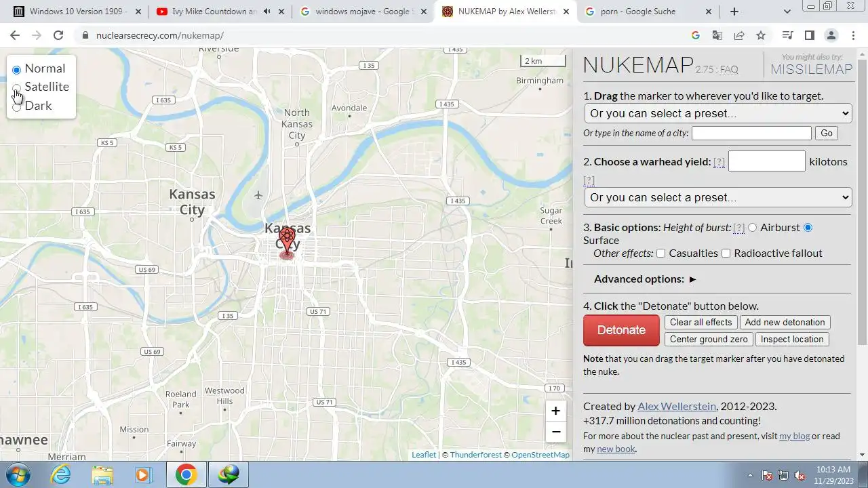Click the network tray icon
The width and height of the screenshot is (868, 488).
[783, 475]
